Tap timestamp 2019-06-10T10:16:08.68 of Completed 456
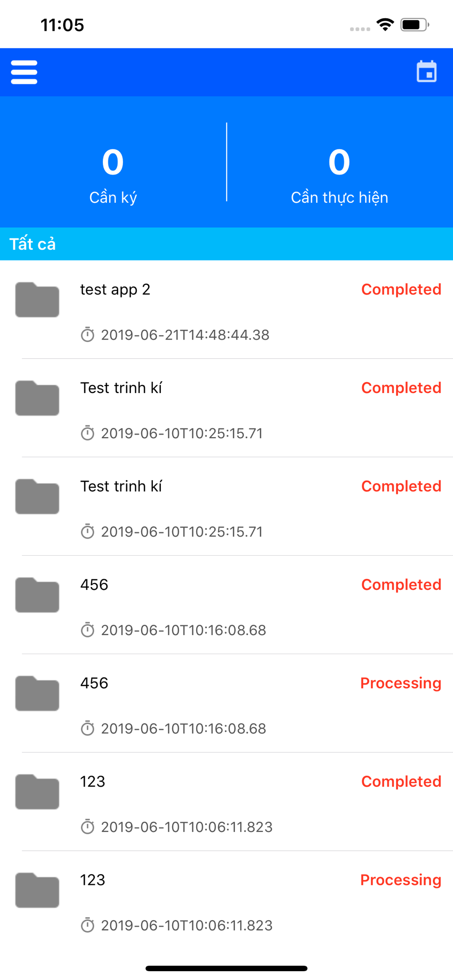Screen dimensions: 453x980 tap(183, 630)
